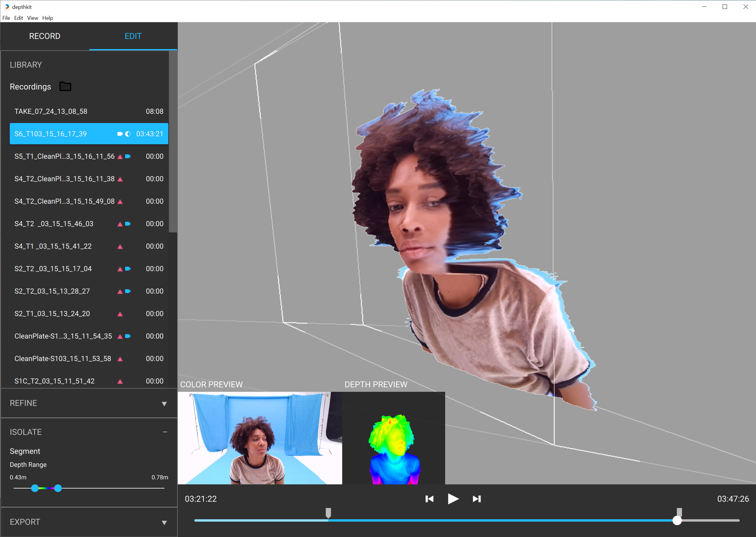The height and width of the screenshot is (537, 756).
Task: Click camera icon on S5_T1_CleanPl row
Action: pyautogui.click(x=128, y=156)
